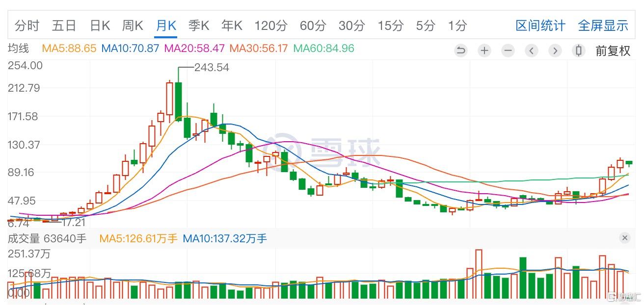
Task: Click the left arrow to pan chart back
Action: point(532,51)
